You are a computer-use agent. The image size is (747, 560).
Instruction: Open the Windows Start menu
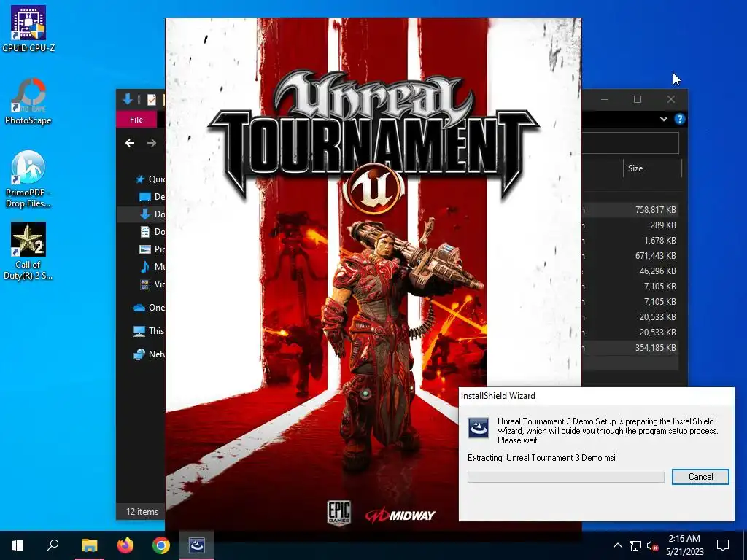point(18,545)
